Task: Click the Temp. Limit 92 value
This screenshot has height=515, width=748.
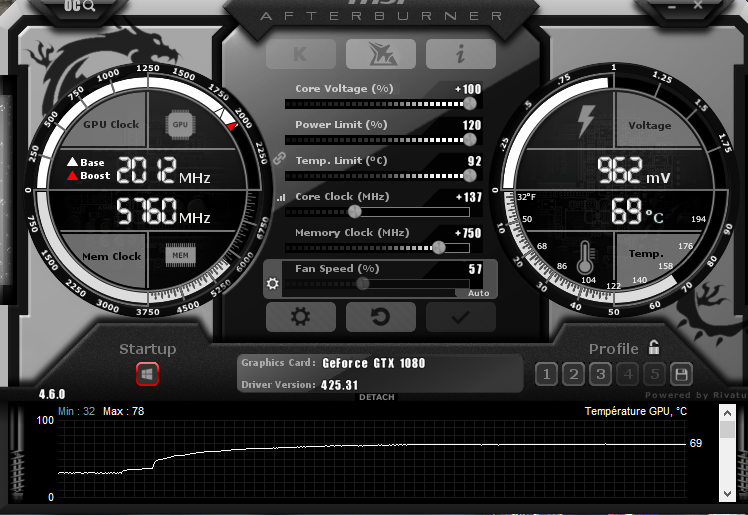Action: [475, 161]
